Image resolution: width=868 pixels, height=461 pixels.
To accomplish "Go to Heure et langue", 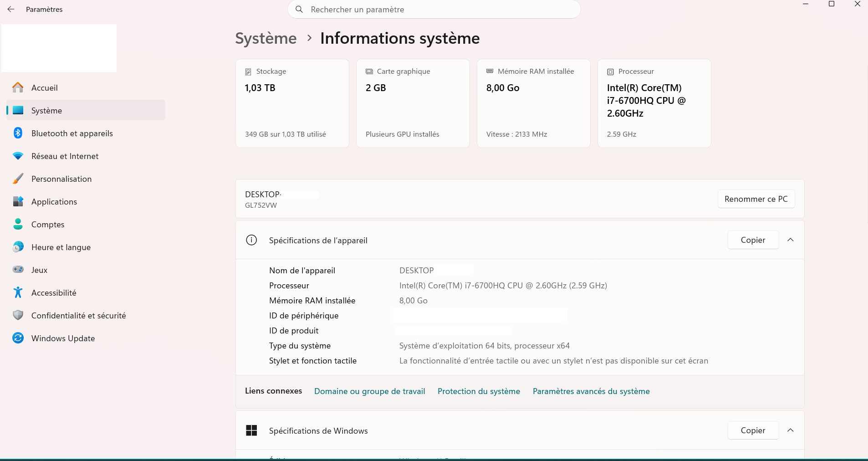I will coord(61,247).
